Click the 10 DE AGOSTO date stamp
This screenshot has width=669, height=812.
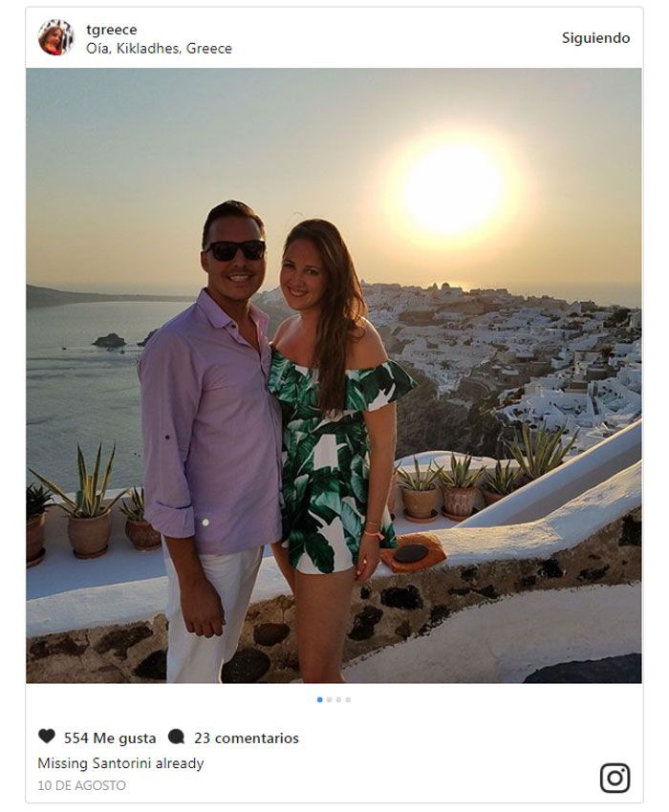(x=82, y=785)
